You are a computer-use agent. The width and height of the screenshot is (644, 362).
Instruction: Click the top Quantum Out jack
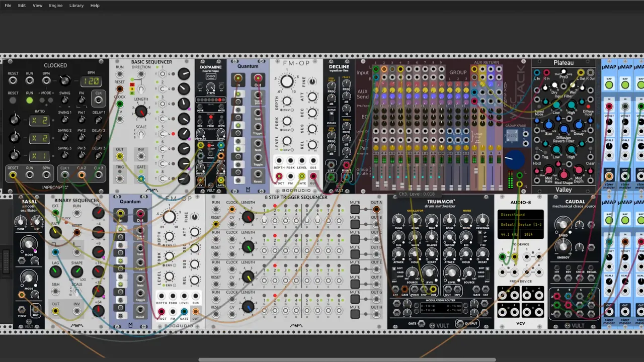(x=258, y=78)
